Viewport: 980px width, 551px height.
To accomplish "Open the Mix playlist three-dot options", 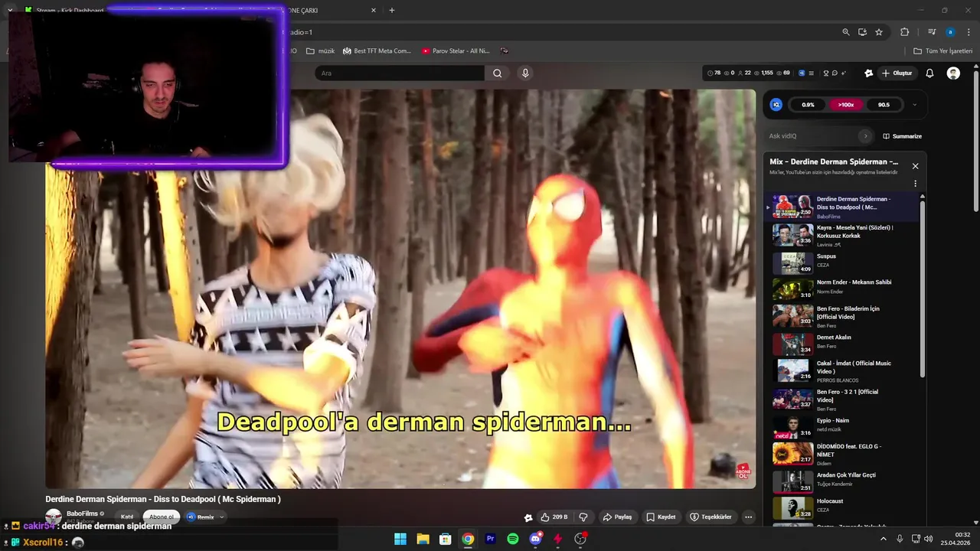I will click(915, 184).
